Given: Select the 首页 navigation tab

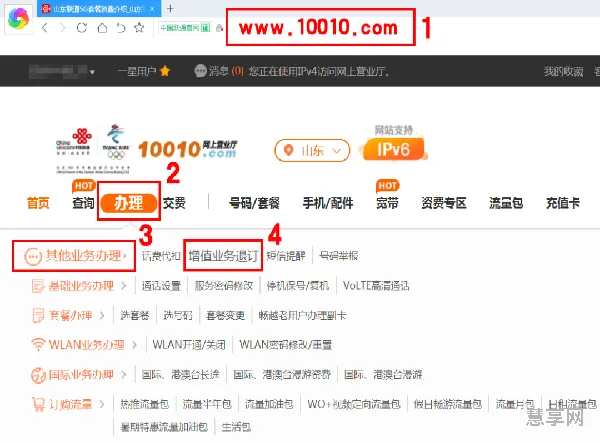Looking at the screenshot, I should (x=38, y=203).
